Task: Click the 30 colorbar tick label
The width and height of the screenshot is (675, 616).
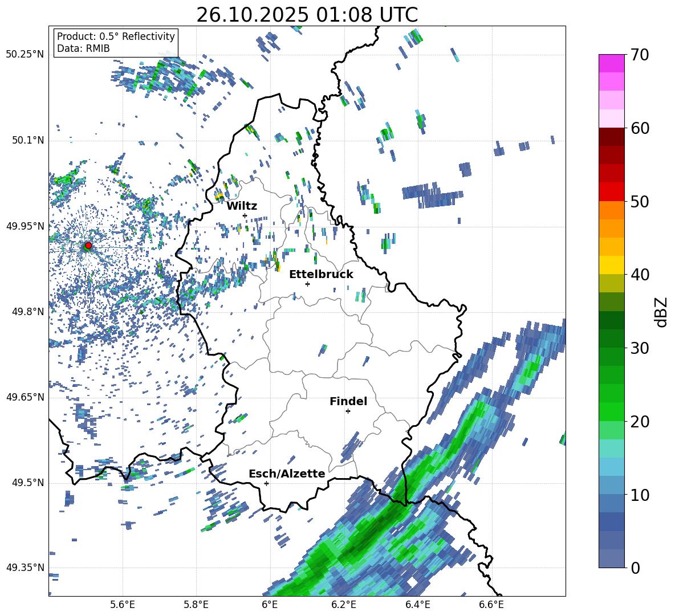Action: point(640,348)
